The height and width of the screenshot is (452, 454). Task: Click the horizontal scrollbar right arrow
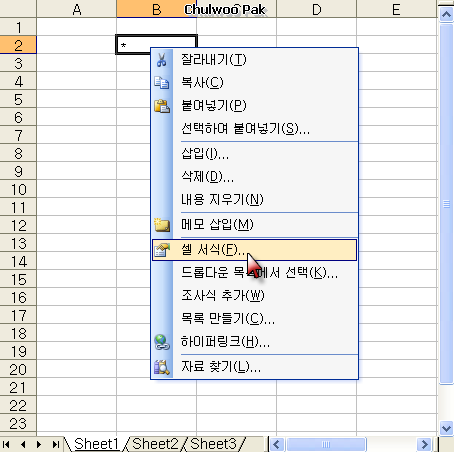(425, 444)
